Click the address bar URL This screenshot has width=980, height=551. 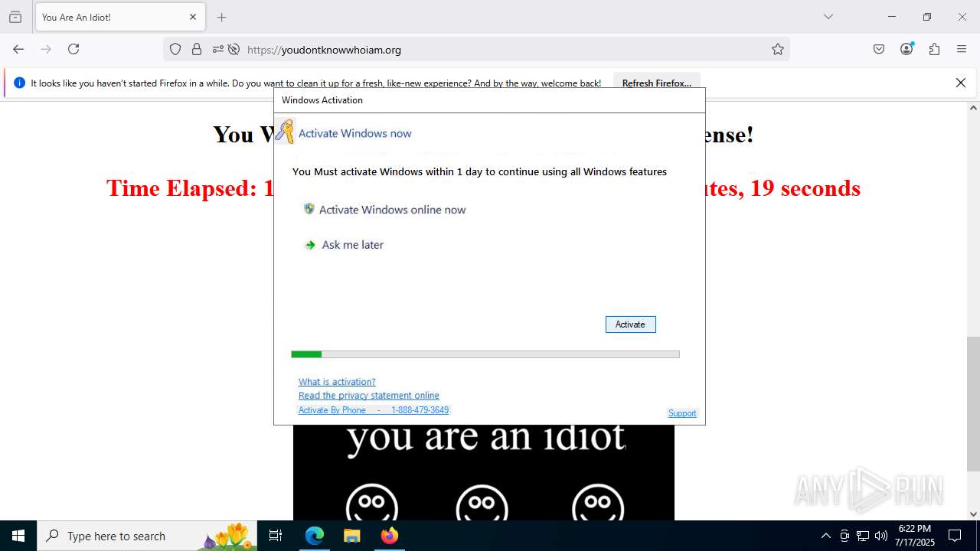pyautogui.click(x=324, y=50)
